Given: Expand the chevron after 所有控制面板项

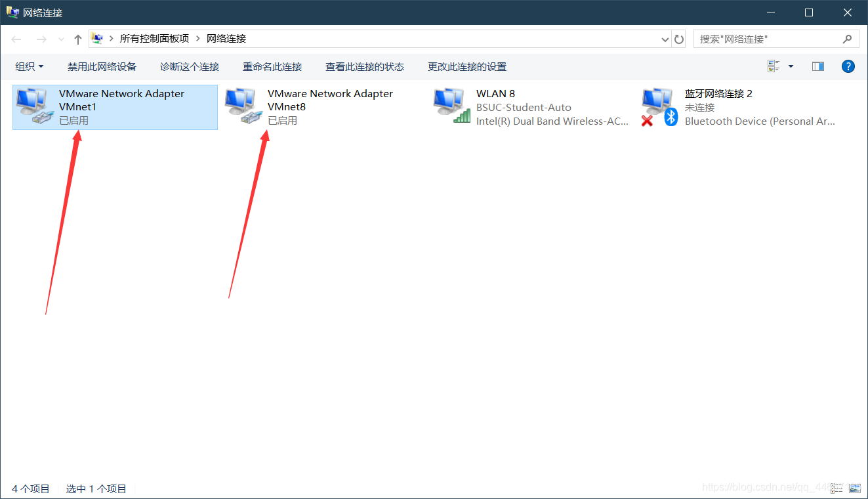Looking at the screenshot, I should [x=197, y=39].
